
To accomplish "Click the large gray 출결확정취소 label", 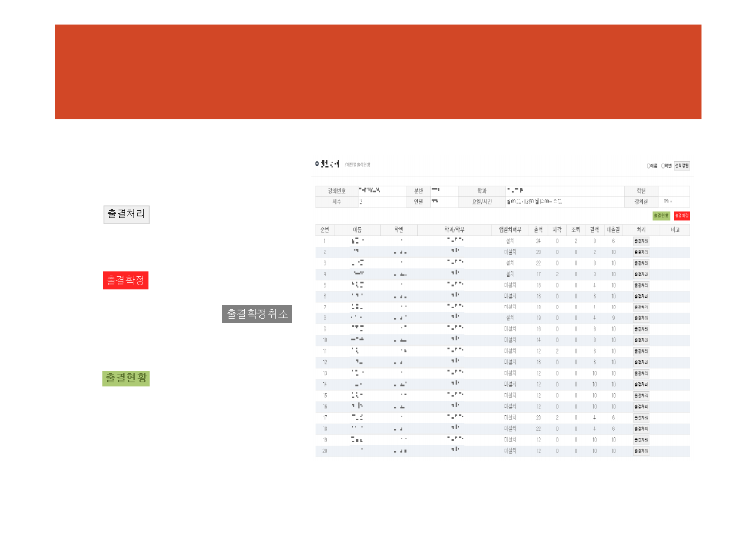I will coord(257,314).
